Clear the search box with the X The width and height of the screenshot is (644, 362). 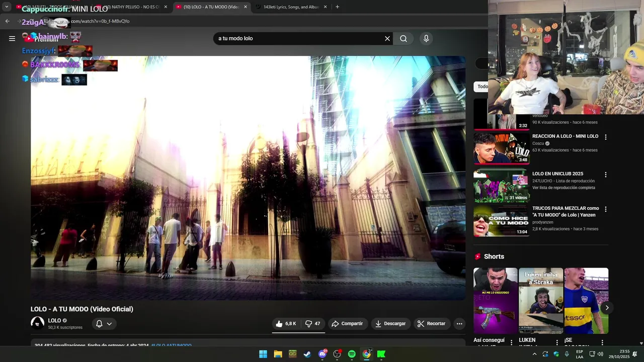pyautogui.click(x=387, y=38)
